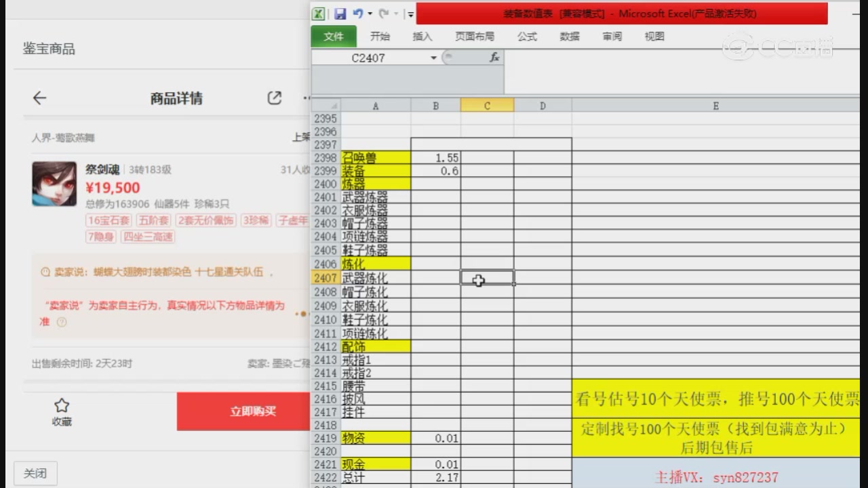
Task: Select the 衣服炼化 cell
Action: [376, 306]
